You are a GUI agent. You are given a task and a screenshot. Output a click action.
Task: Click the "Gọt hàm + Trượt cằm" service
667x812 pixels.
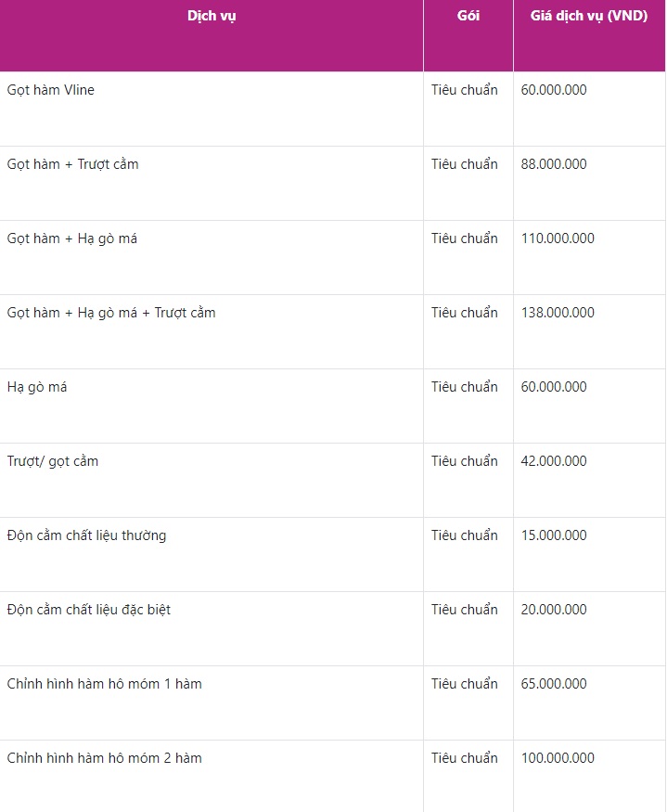(x=73, y=164)
